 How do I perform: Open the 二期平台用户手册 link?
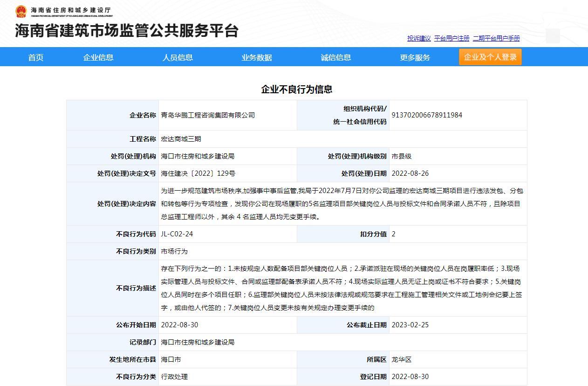pyautogui.click(x=496, y=38)
